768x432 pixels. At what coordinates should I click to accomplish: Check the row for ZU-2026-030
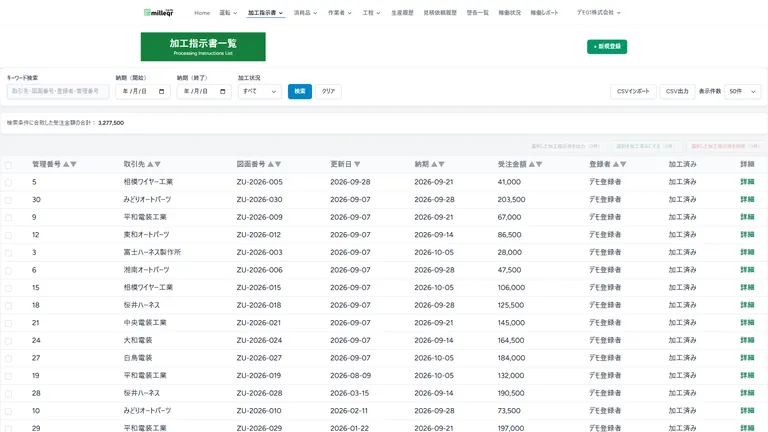[x=8, y=200]
